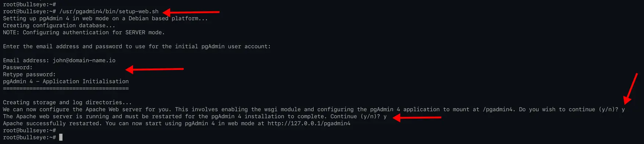Click the terminal cursor at last prompt
The height and width of the screenshot is (144, 644).
[61, 137]
